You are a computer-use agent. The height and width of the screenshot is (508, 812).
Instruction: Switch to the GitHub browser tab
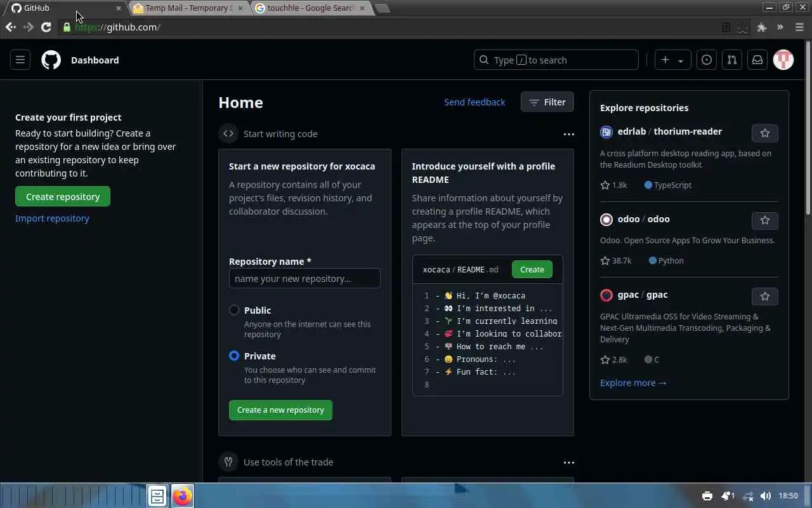click(x=66, y=8)
